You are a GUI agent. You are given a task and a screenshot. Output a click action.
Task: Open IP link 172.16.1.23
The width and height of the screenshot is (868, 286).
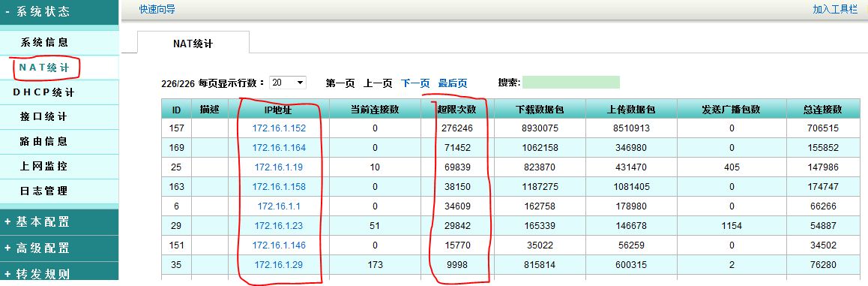[279, 226]
